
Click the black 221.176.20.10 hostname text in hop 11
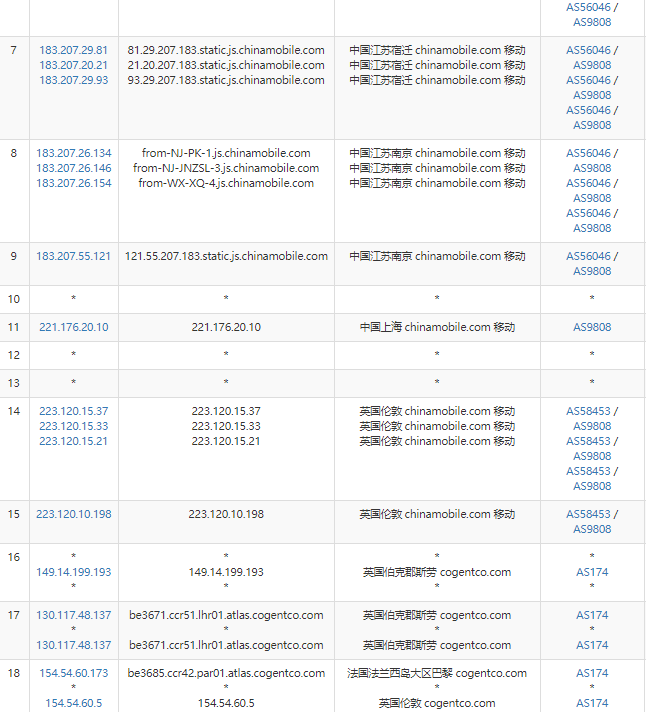coord(226,327)
